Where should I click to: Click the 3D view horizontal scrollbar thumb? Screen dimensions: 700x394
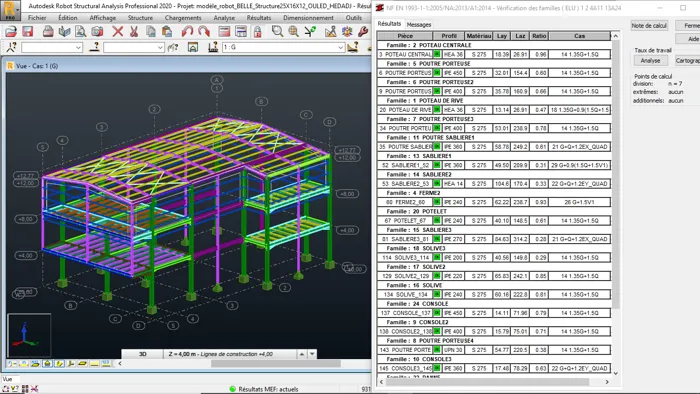(275, 364)
